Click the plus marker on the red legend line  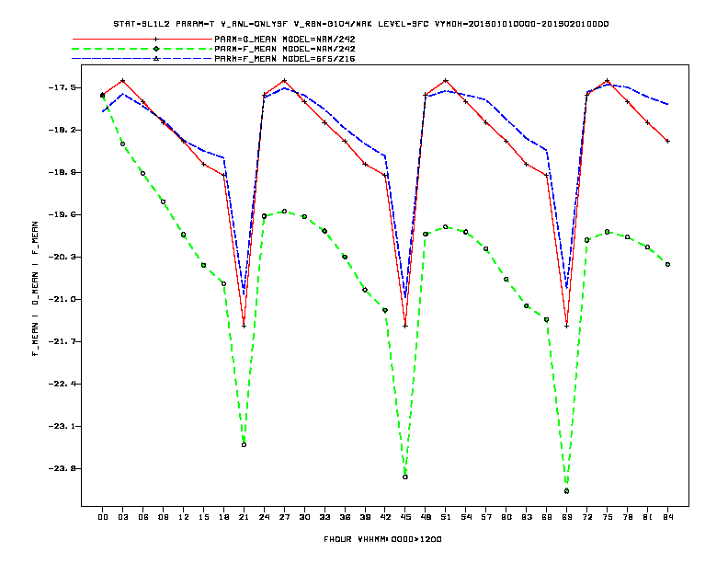pos(156,39)
